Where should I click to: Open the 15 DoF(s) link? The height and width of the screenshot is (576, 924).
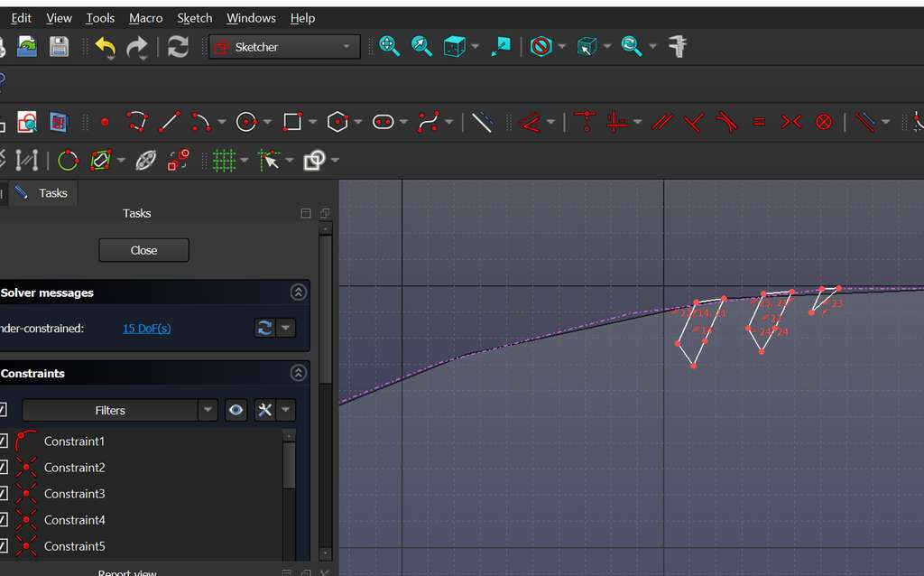click(x=147, y=329)
